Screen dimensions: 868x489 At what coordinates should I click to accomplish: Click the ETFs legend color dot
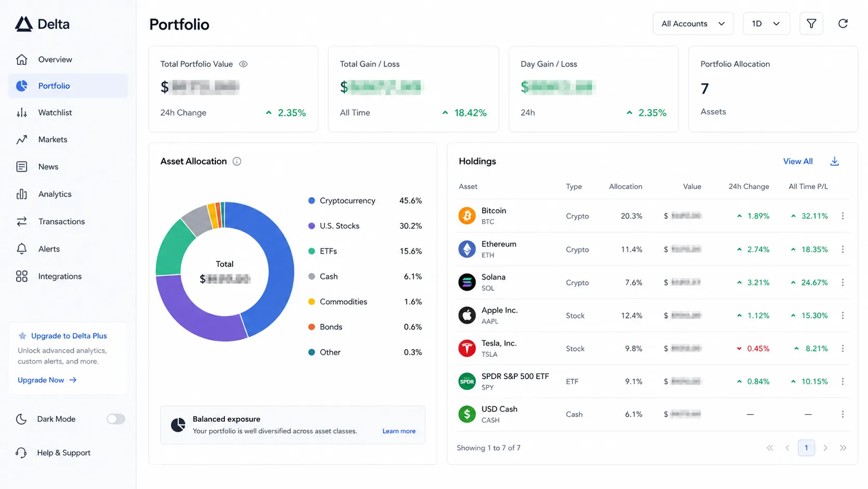(311, 251)
